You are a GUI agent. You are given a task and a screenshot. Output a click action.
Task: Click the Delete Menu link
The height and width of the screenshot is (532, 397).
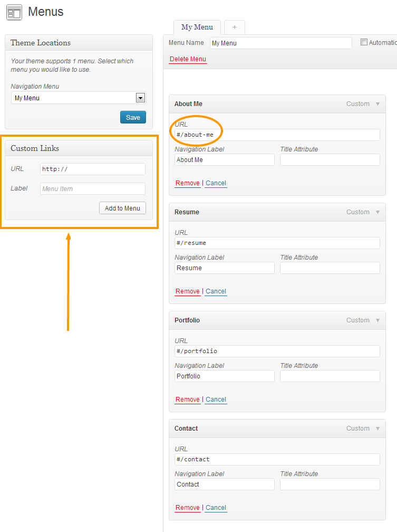click(188, 59)
